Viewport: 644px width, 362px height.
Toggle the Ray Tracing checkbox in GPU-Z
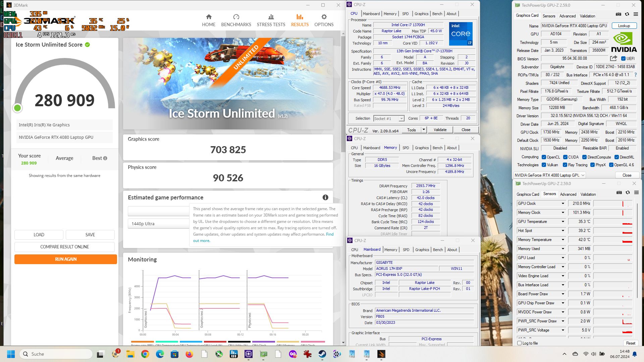click(x=565, y=165)
